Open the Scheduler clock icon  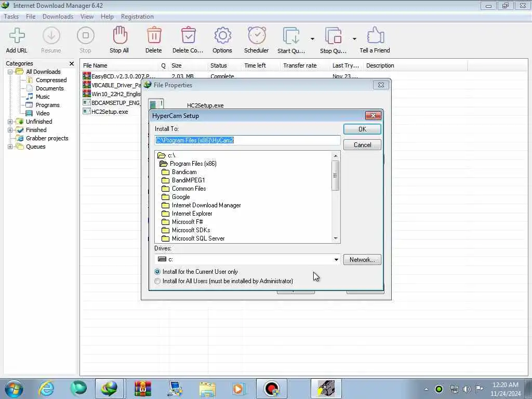[x=257, y=40]
